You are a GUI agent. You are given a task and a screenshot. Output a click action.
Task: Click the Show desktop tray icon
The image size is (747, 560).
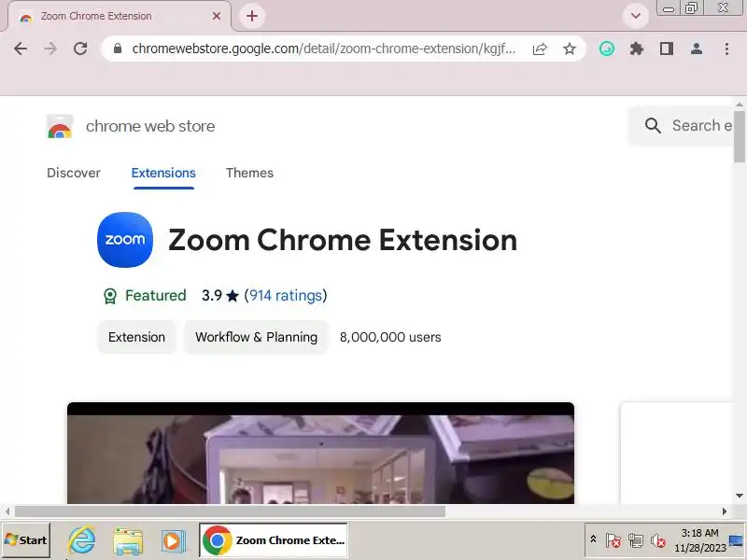point(737,540)
